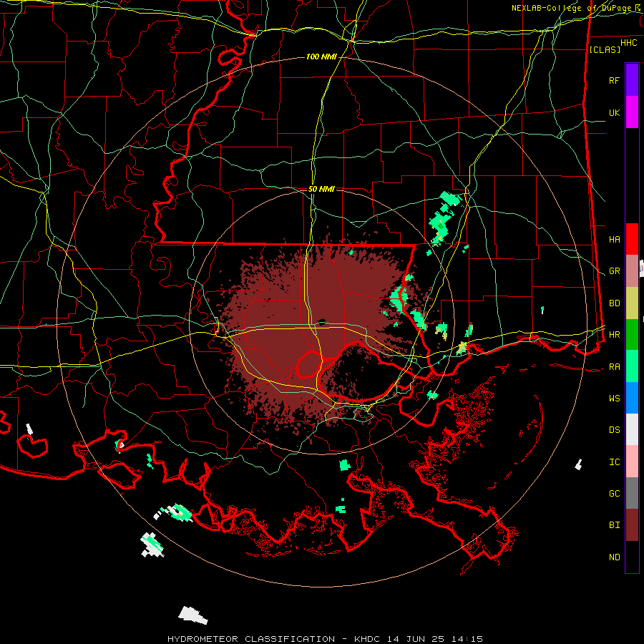Click the UK magenta legend swatch
This screenshot has width=644, height=644.
point(632,112)
